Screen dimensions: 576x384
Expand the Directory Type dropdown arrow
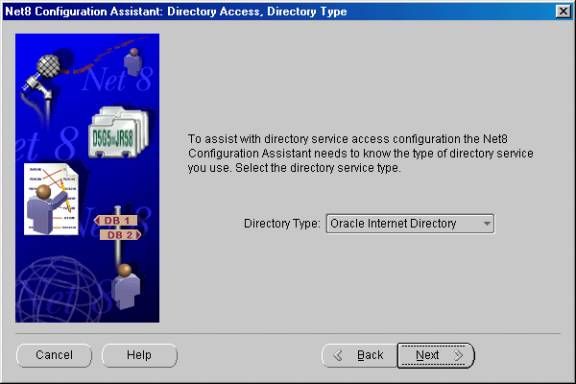pos(487,223)
